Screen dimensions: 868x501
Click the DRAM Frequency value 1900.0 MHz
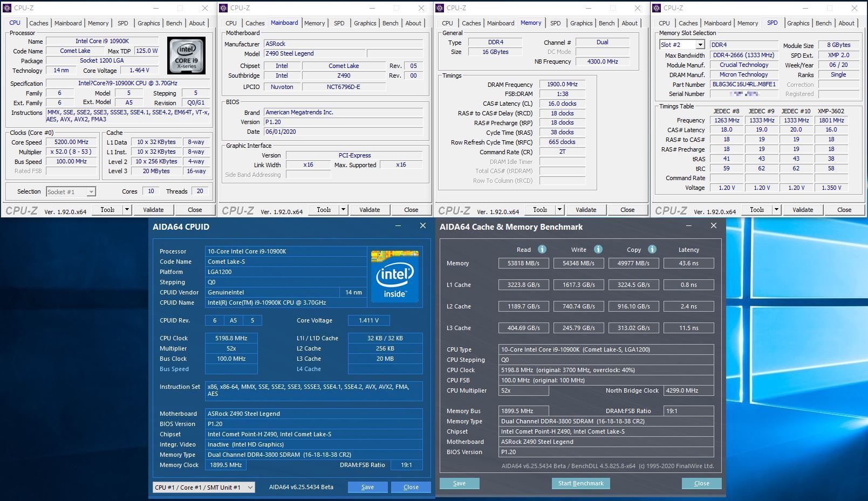click(x=562, y=84)
